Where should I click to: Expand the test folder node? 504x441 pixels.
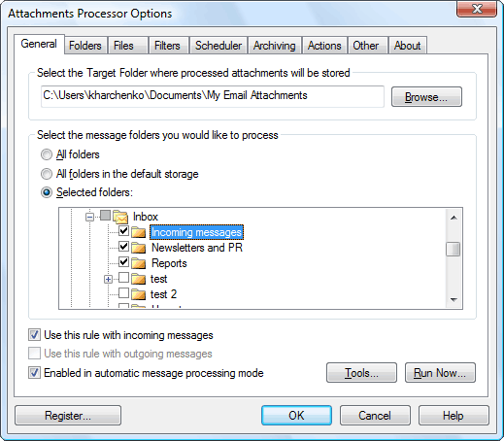point(108,279)
